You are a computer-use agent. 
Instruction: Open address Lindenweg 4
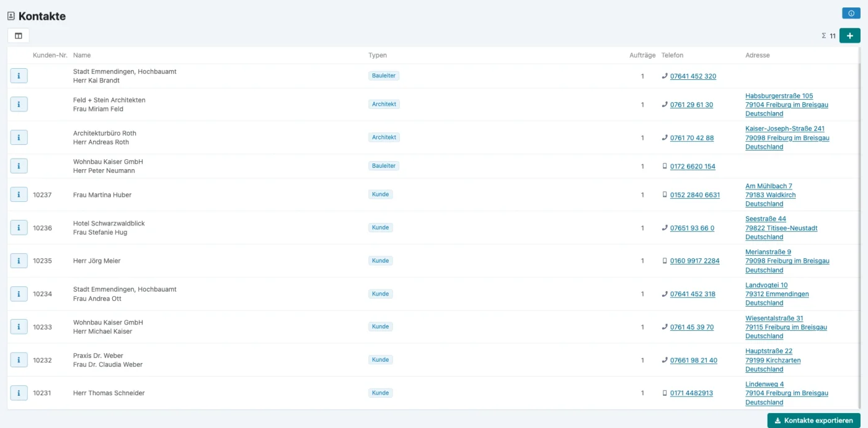(x=764, y=384)
